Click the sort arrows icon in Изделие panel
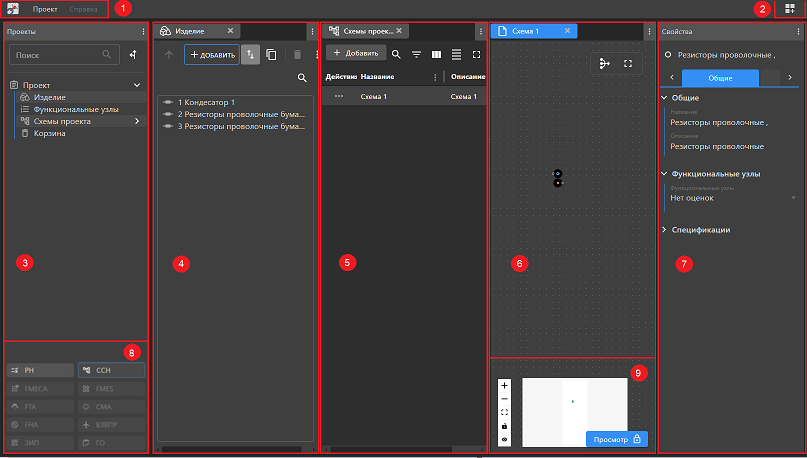This screenshot has width=807, height=458. point(250,54)
